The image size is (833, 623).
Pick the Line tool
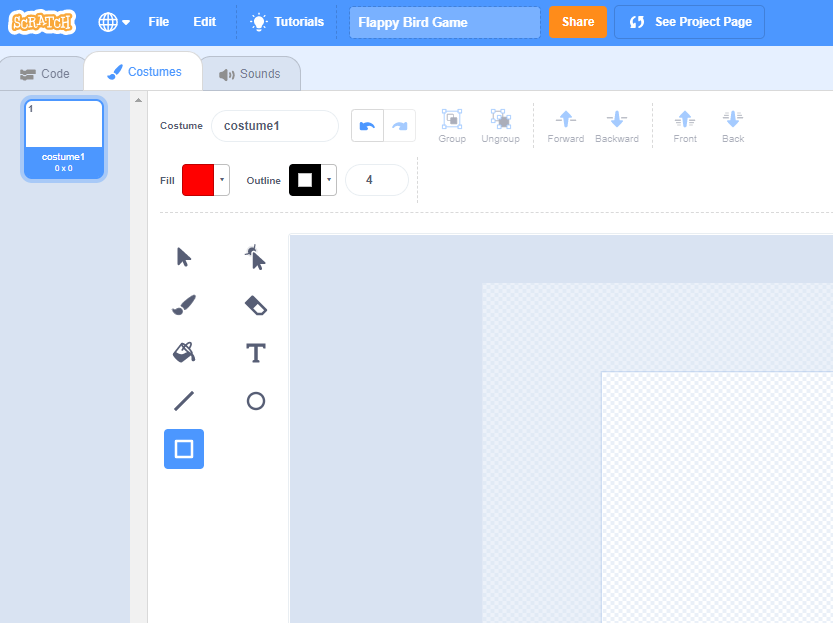[184, 401]
